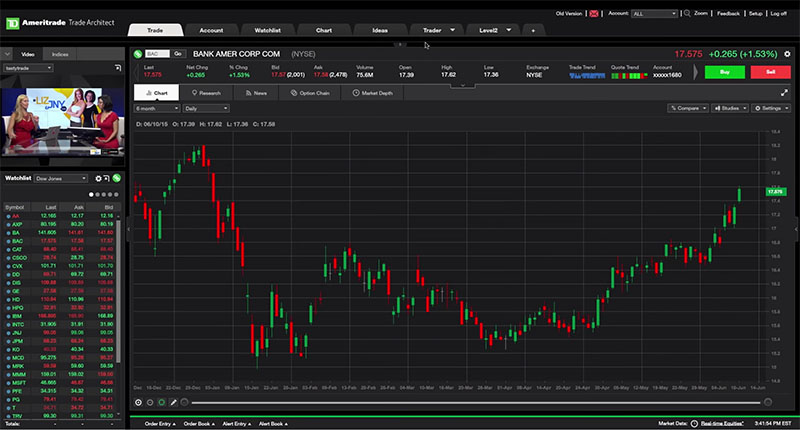The width and height of the screenshot is (800, 430).
Task: Click the blue dot beside BAC
Action: [8, 241]
